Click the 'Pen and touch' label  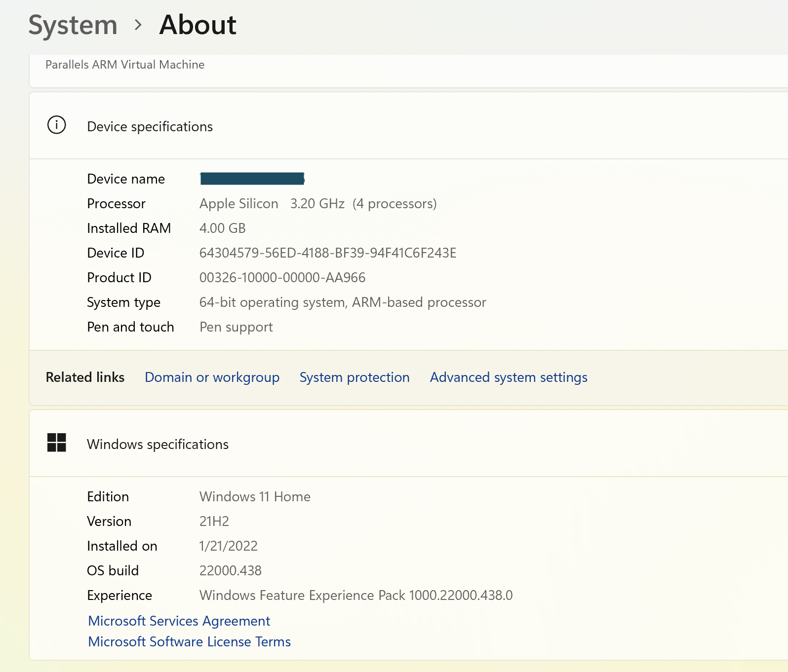tap(130, 327)
